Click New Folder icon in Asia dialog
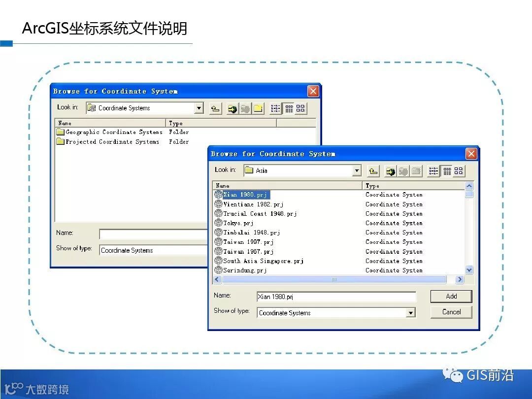Screen dimensions: 532x399 click(416, 171)
